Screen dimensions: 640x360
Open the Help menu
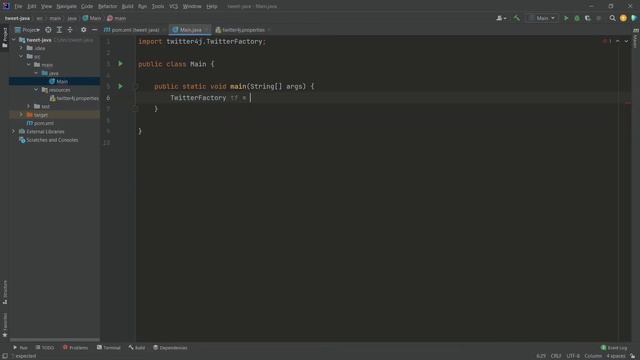[x=212, y=7]
